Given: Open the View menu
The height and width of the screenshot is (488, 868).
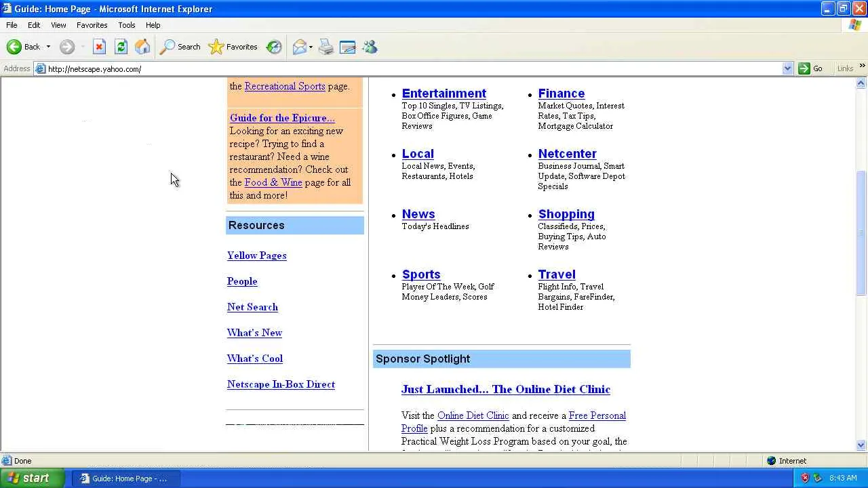Looking at the screenshot, I should tap(58, 25).
